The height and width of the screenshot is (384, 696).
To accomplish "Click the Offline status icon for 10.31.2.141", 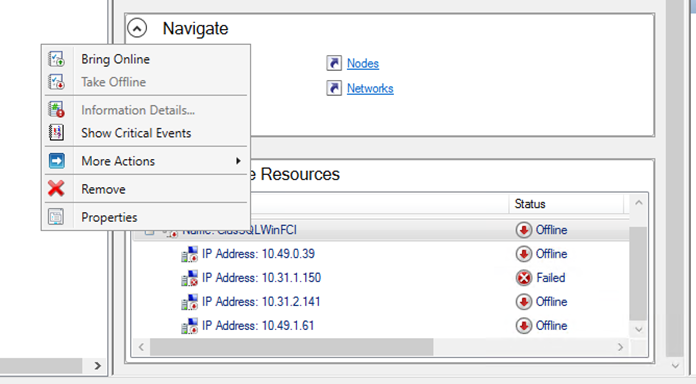I will click(524, 302).
